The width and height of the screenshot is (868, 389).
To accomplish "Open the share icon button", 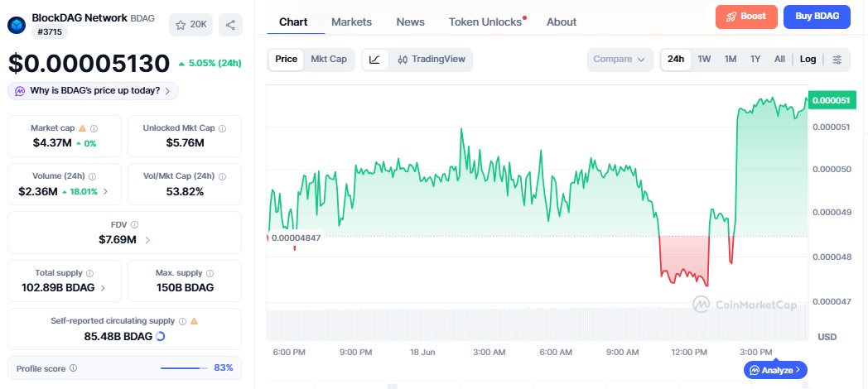I will 230,25.
